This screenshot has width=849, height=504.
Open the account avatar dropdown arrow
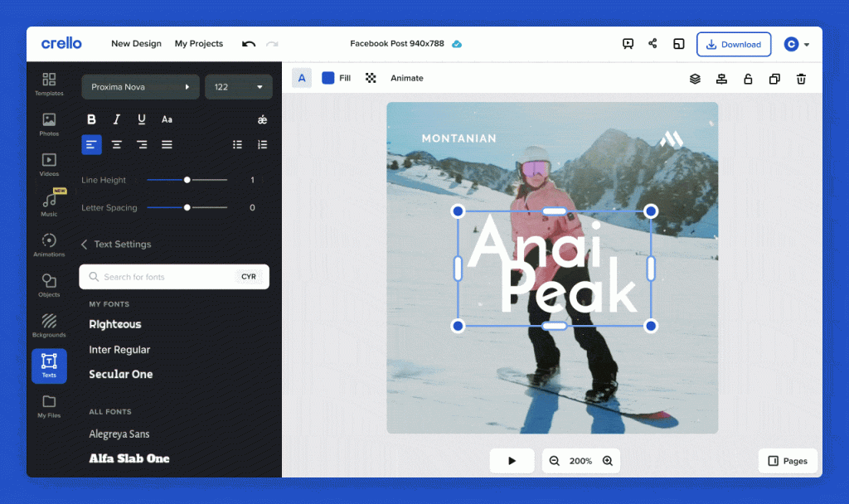[x=807, y=45]
